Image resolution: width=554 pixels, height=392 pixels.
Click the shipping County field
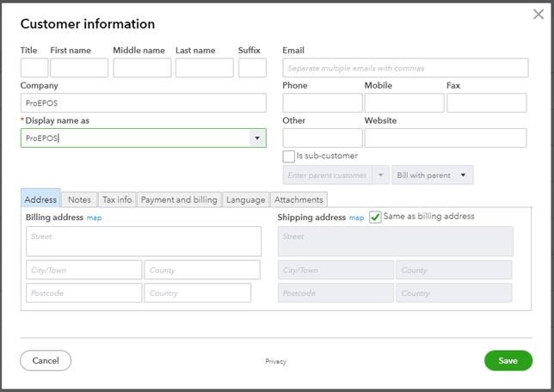point(454,270)
